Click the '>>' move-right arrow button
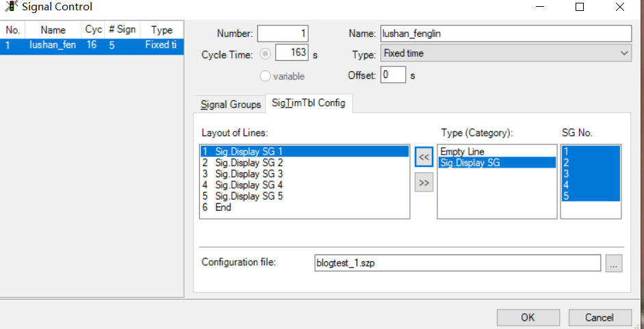The width and height of the screenshot is (644, 329). click(424, 183)
